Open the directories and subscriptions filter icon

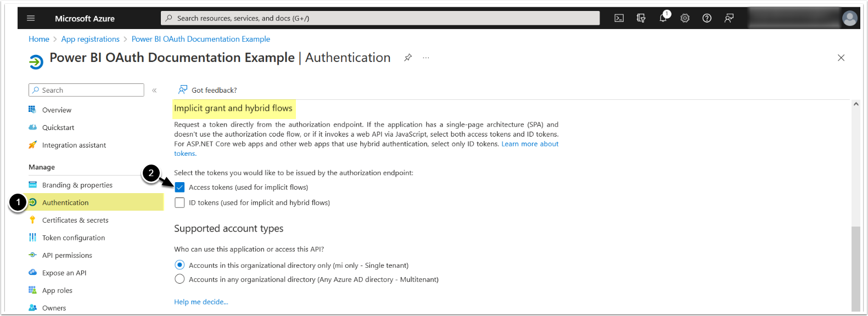click(641, 18)
